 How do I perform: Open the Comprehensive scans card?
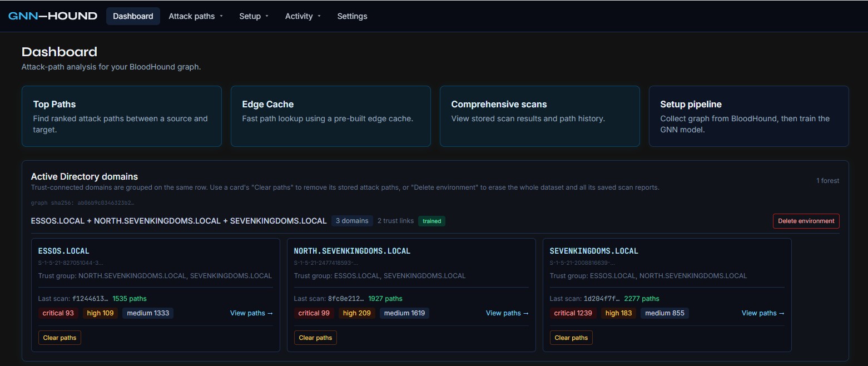(540, 116)
